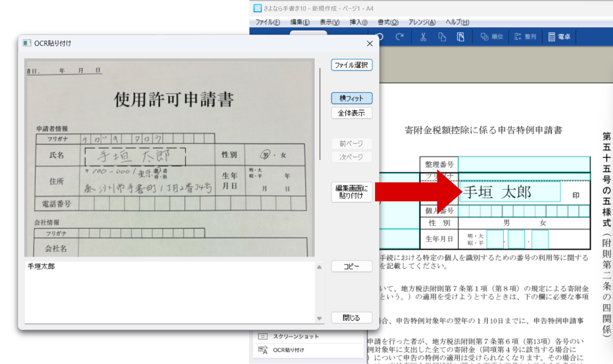Click the ファイル選択 button

(x=351, y=65)
